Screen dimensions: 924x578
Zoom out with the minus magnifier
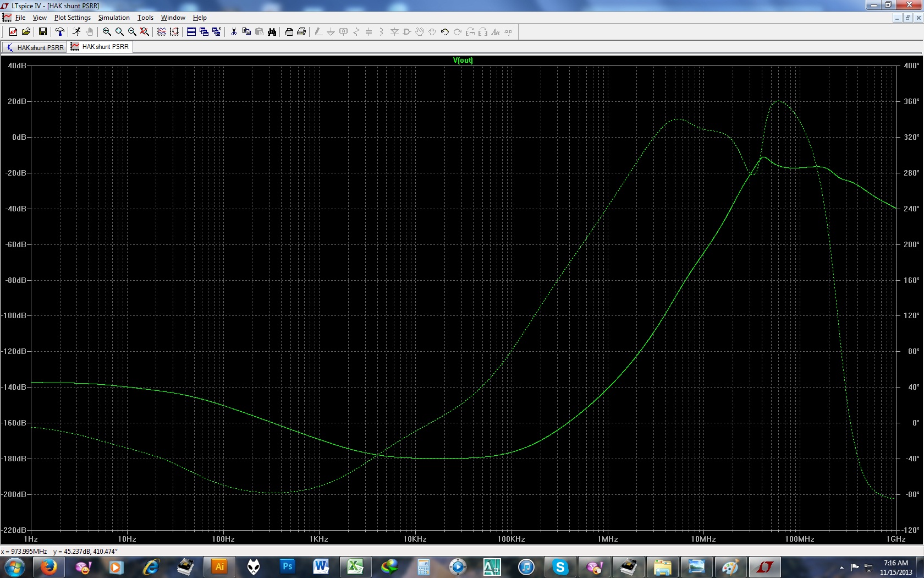132,32
